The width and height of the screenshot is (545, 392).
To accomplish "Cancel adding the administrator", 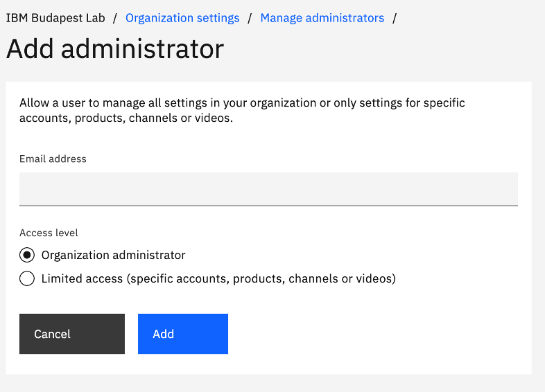I will point(72,334).
